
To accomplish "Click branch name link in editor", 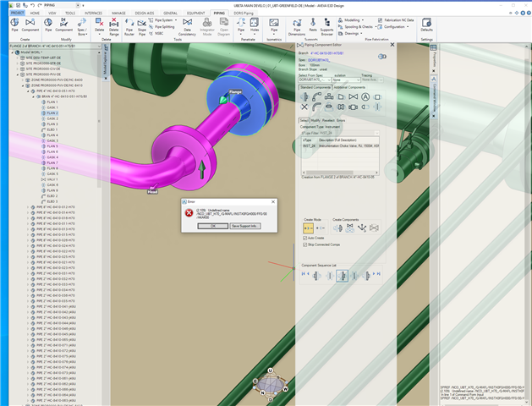I will [327, 53].
